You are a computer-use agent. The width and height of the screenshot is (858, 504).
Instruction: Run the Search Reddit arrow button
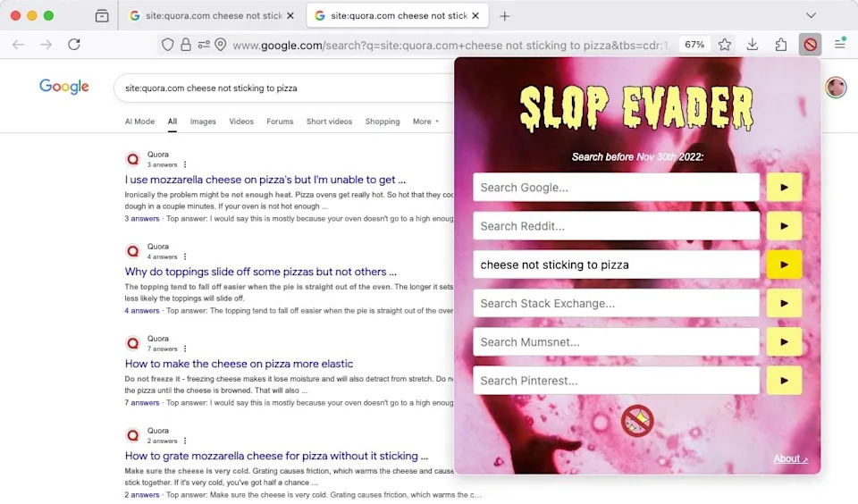(x=784, y=226)
